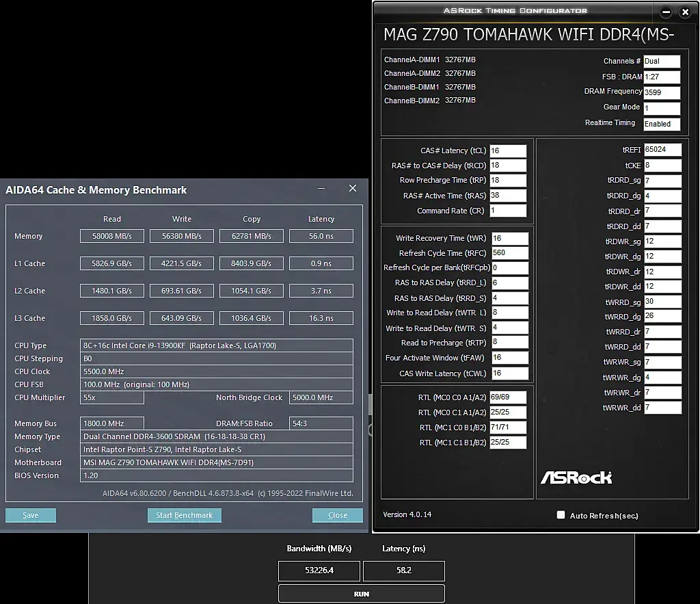This screenshot has height=604, width=700.
Task: Click the RAS# to CAS# Delay (tRCD) field
Action: pyautogui.click(x=508, y=166)
